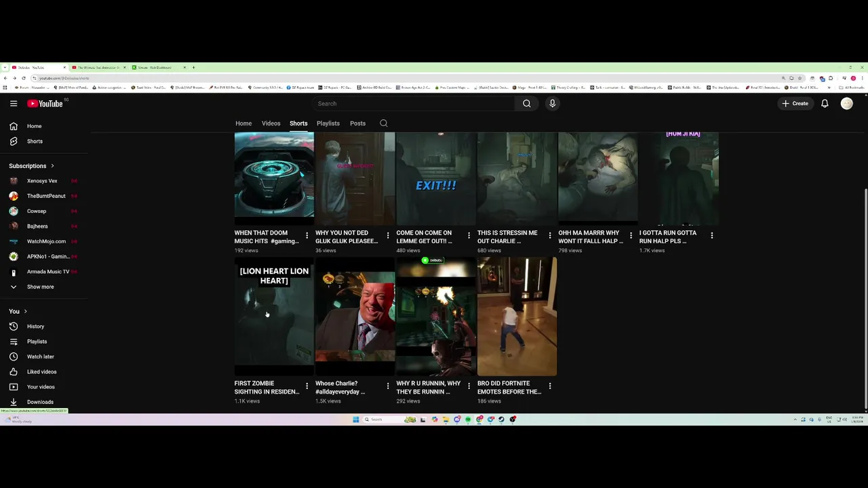Open the account avatar menu
The image size is (868, 488).
click(846, 104)
